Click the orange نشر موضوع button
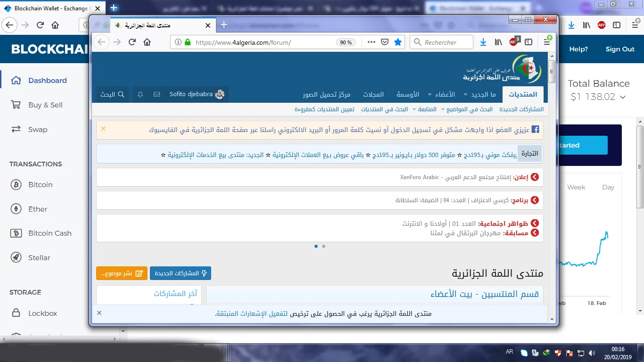 (122, 273)
